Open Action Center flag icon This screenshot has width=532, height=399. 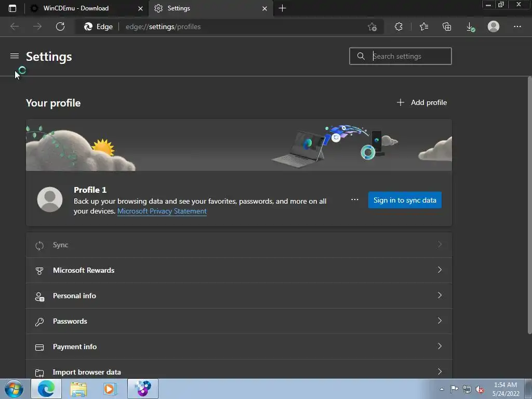[454, 389]
